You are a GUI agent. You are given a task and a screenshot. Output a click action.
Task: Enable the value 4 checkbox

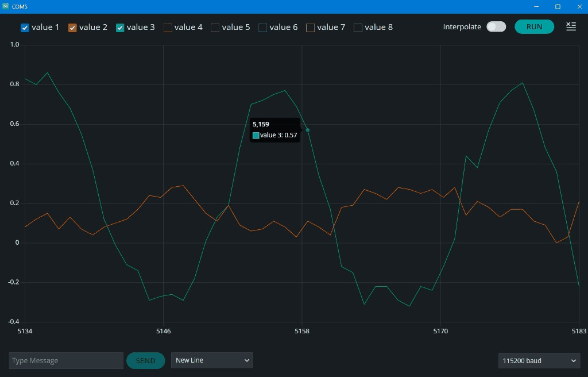[x=168, y=28]
